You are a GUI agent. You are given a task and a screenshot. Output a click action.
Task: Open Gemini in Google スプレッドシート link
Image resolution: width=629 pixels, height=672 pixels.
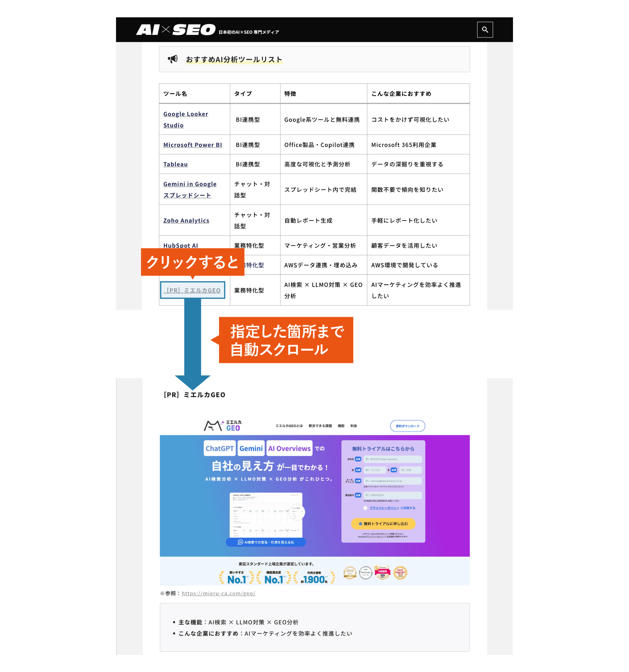pos(190,190)
